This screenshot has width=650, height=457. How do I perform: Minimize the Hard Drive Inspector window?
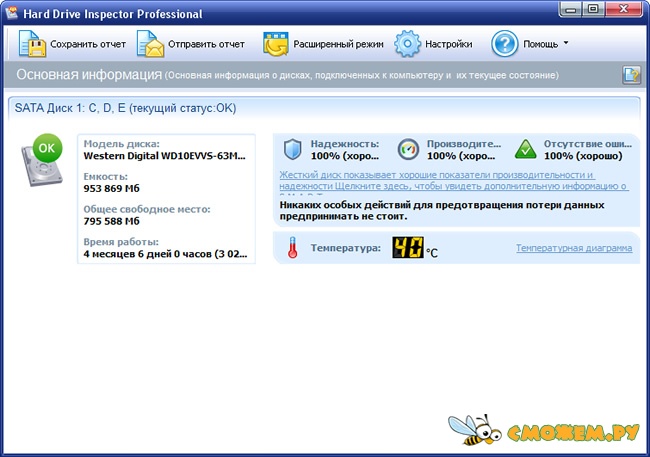571,9
